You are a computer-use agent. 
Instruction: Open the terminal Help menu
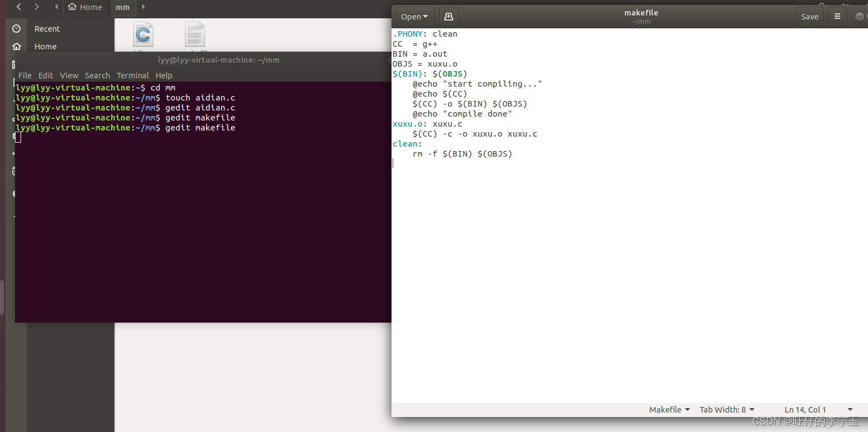[164, 76]
